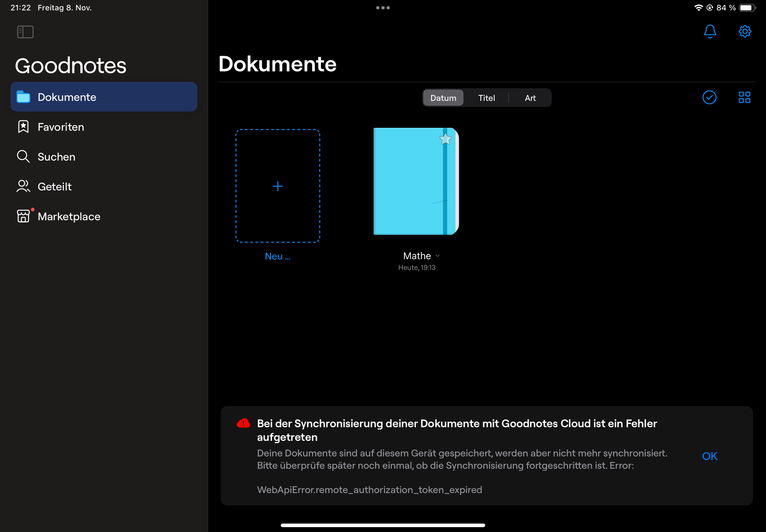
Task: Tap the home indicator bar at bottom
Action: point(383,525)
